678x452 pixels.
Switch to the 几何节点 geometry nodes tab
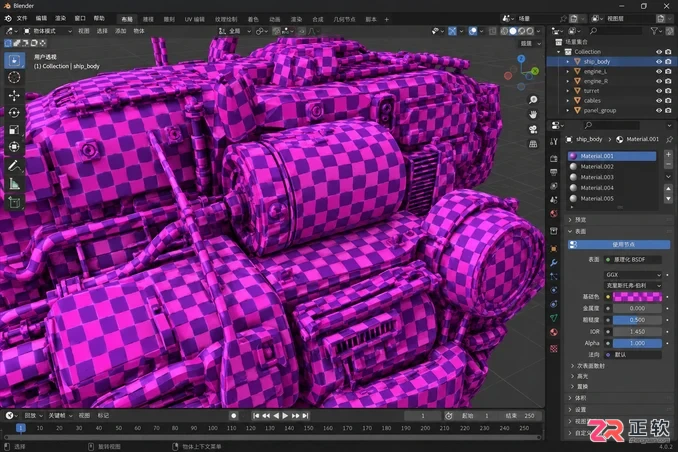pos(344,19)
